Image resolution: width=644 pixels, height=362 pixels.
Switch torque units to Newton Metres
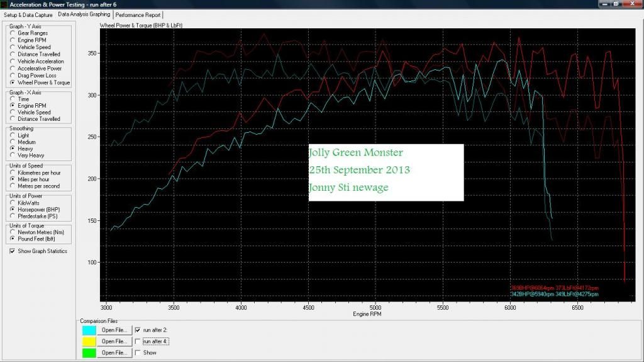point(13,232)
